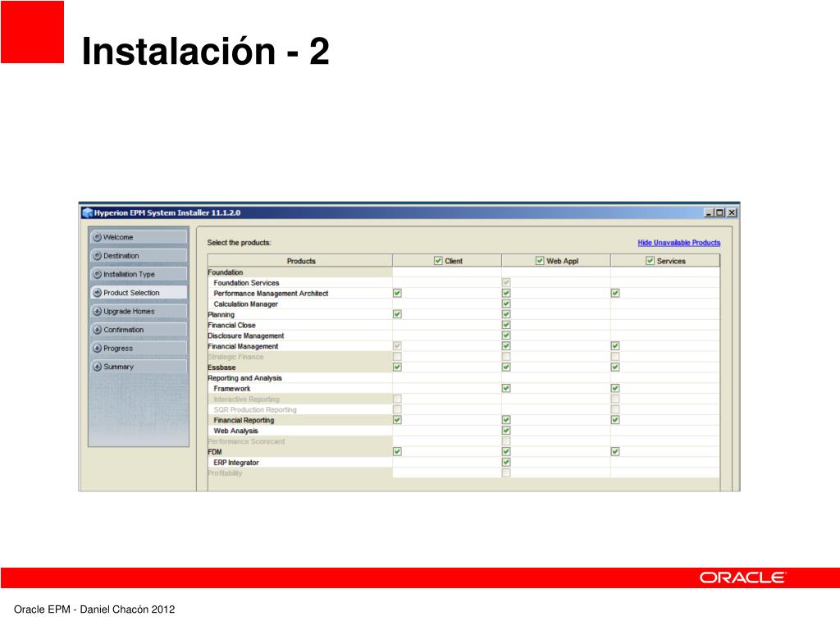Toggle the Client column header checkbox
The width and height of the screenshot is (840, 630).
coord(438,261)
